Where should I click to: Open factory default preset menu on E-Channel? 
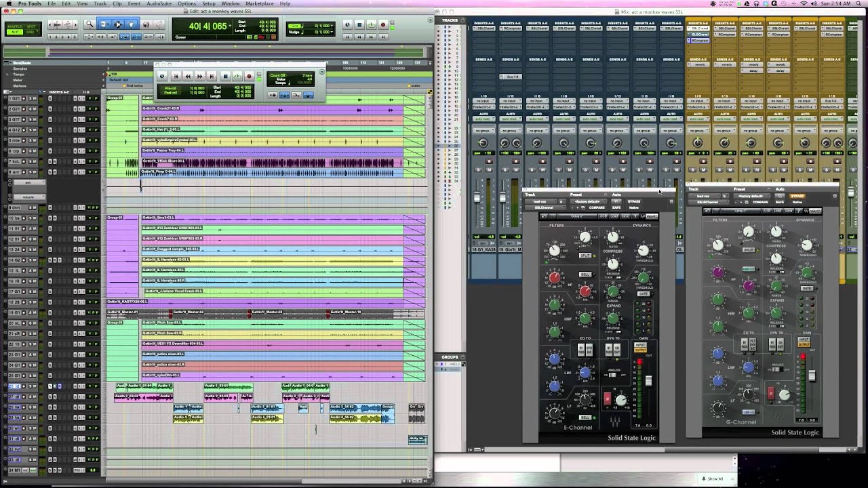[x=589, y=202]
